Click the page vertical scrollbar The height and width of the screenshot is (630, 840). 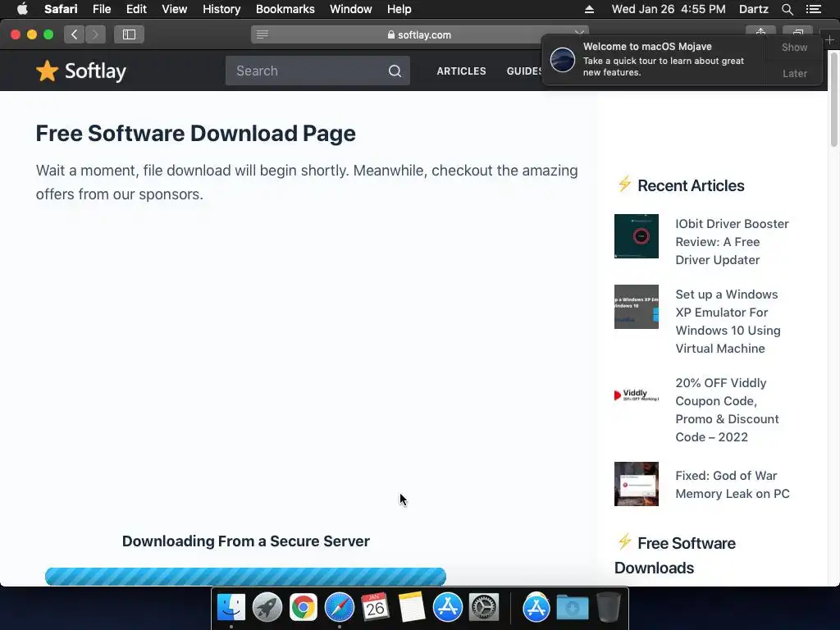[833, 99]
